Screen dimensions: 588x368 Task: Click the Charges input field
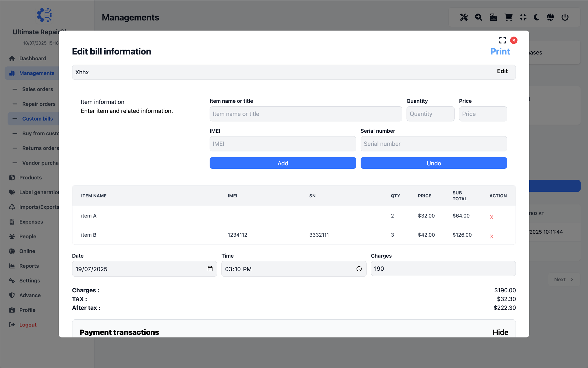[443, 269]
